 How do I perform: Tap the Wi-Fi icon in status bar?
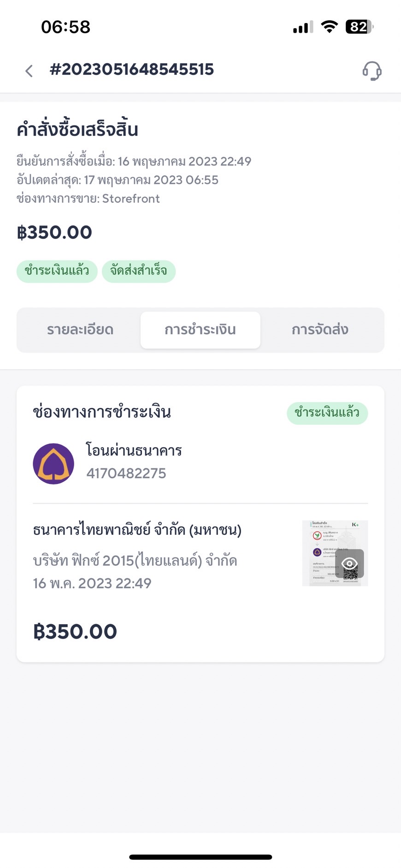point(329,27)
